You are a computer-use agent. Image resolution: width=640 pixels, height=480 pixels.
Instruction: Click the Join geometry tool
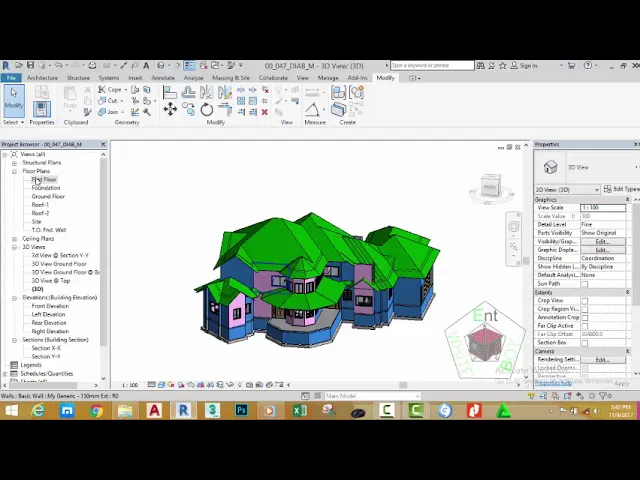109,112
